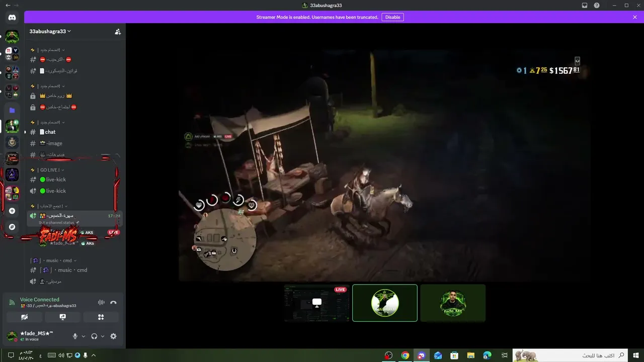The image size is (644, 362).
Task: Expand the 33abushagra33 server menu
Action: 50,31
